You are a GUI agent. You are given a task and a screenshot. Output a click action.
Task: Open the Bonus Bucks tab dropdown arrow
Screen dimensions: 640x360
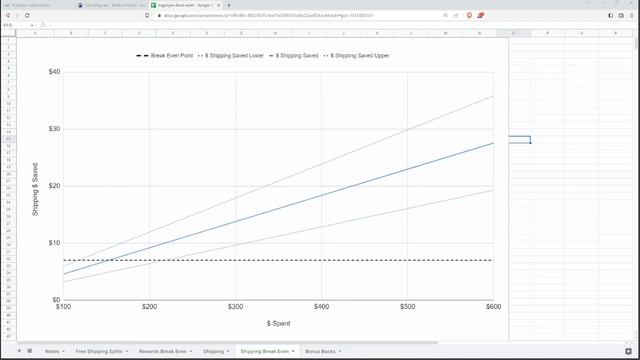pos(340,351)
